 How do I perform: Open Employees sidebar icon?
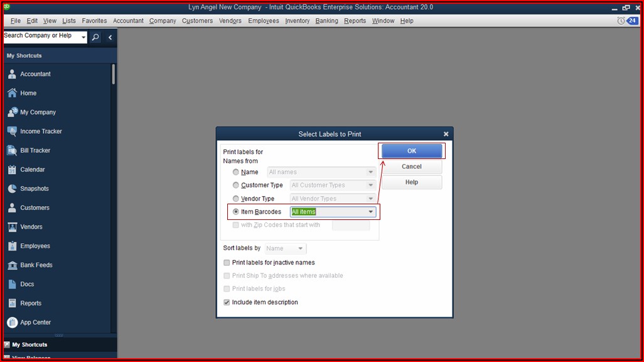pyautogui.click(x=13, y=246)
